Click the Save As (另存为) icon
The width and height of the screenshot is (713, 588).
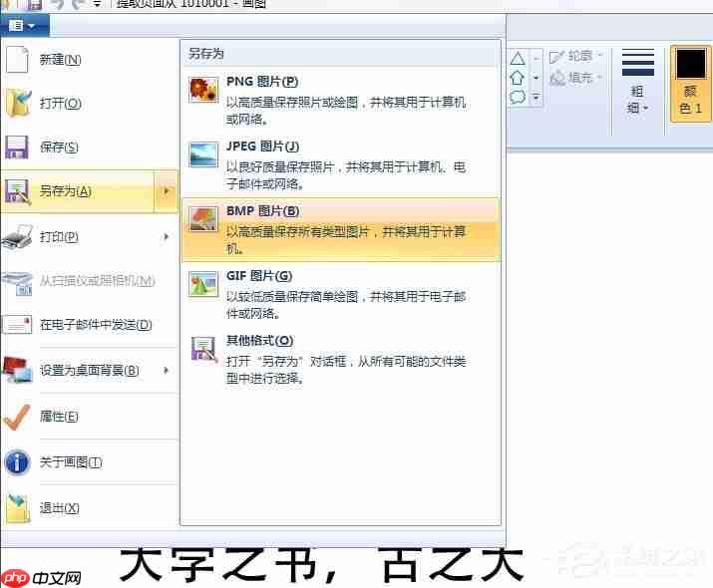(x=17, y=191)
